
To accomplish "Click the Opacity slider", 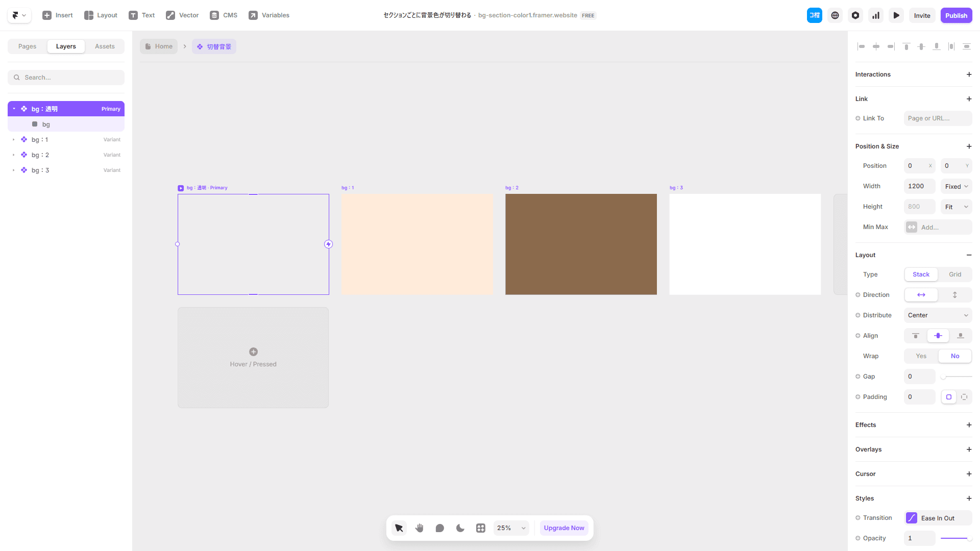I will click(955, 538).
